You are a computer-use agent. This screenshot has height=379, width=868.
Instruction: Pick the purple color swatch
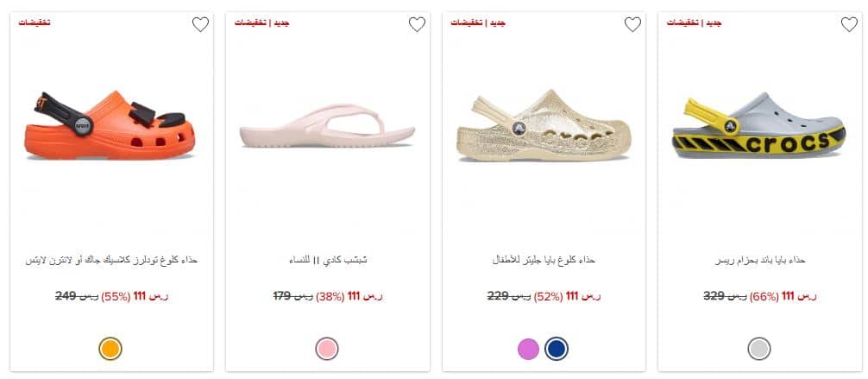coord(528,349)
